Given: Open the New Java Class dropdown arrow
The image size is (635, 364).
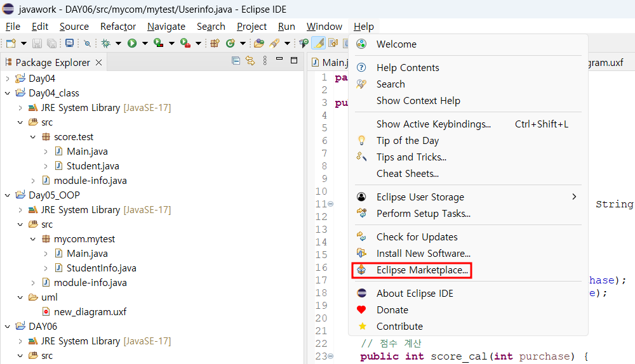Looking at the screenshot, I should pos(243,43).
